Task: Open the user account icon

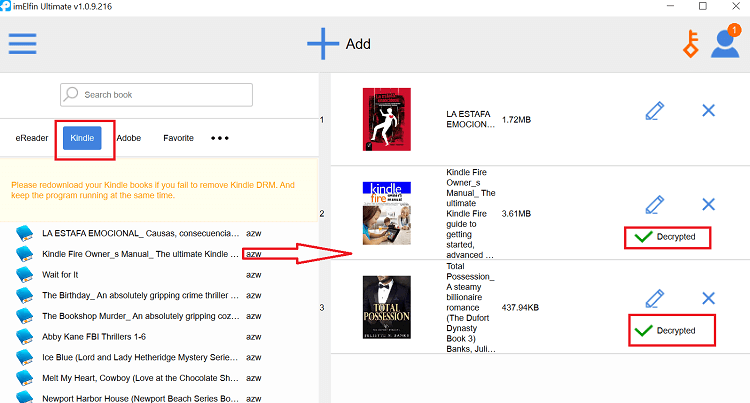Action: tap(725, 44)
